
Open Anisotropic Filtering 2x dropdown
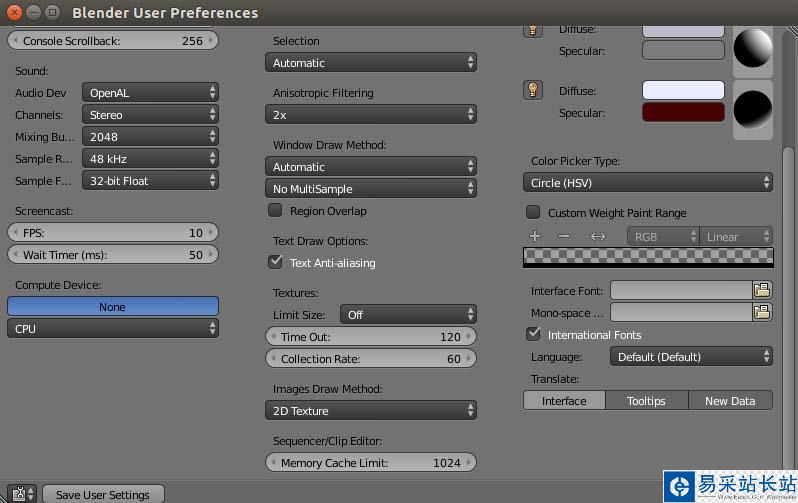pos(371,115)
